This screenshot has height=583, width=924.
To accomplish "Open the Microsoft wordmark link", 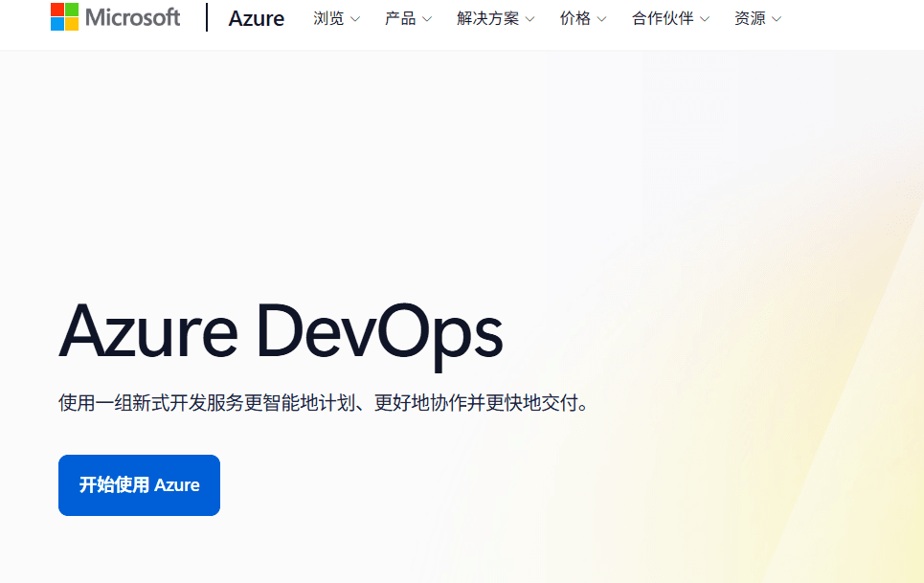I will point(132,17).
